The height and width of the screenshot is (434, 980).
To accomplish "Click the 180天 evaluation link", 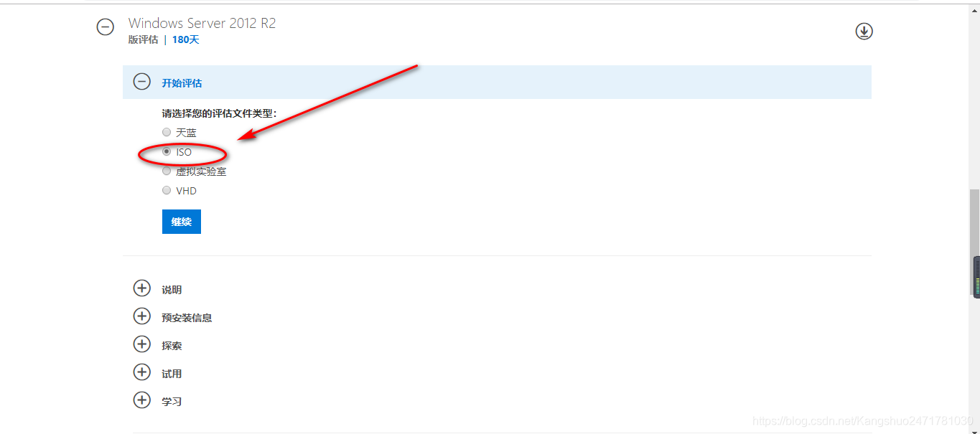I will pos(185,40).
